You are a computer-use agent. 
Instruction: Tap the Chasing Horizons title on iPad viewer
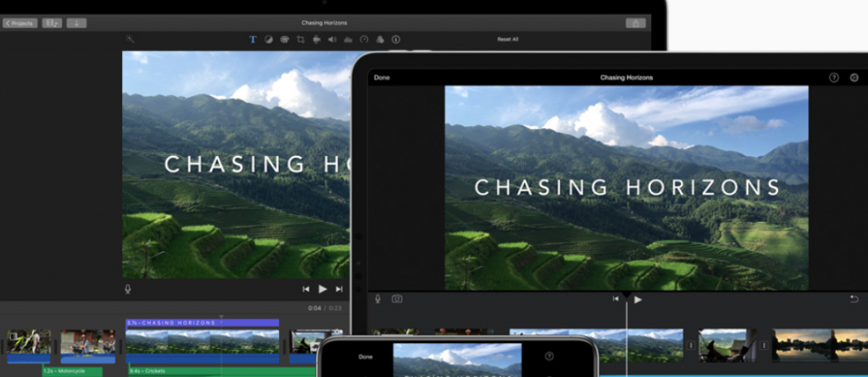pos(627,188)
